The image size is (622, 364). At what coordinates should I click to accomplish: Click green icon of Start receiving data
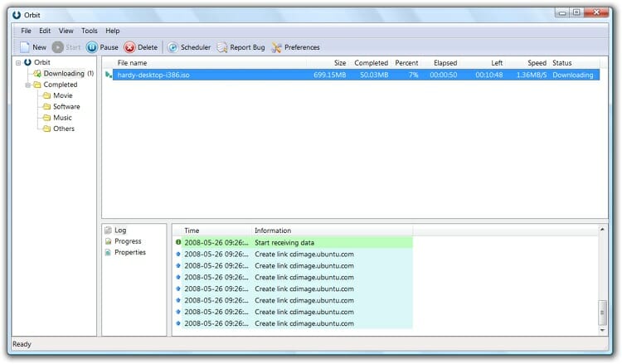(178, 242)
